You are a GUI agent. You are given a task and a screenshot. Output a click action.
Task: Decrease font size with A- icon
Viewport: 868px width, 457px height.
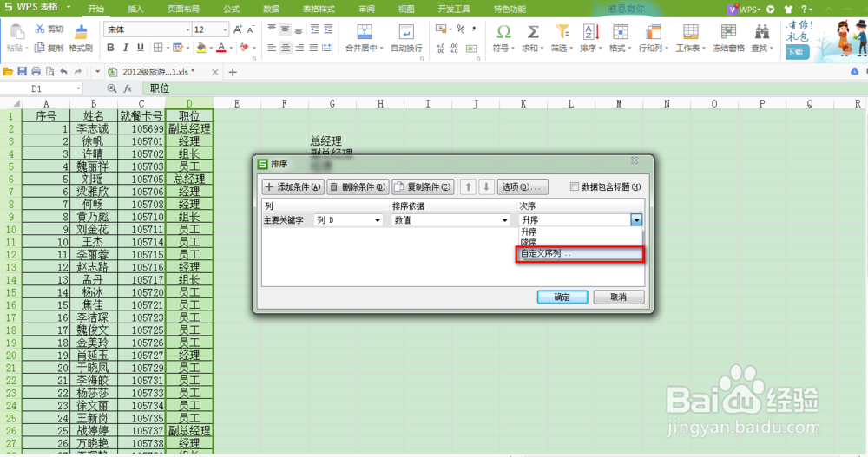tap(251, 29)
